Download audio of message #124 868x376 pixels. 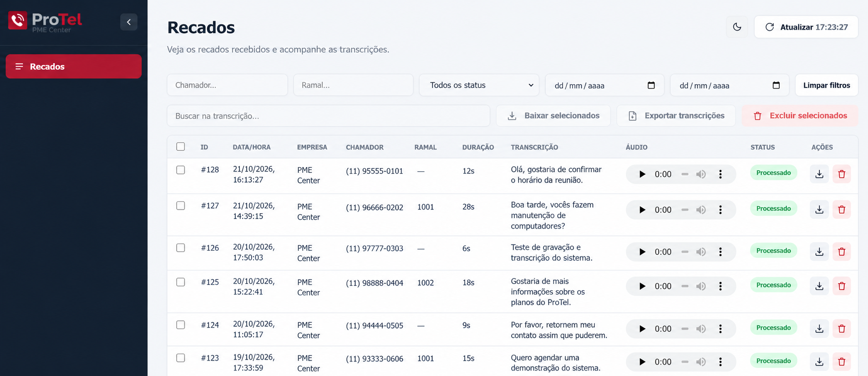pyautogui.click(x=819, y=329)
